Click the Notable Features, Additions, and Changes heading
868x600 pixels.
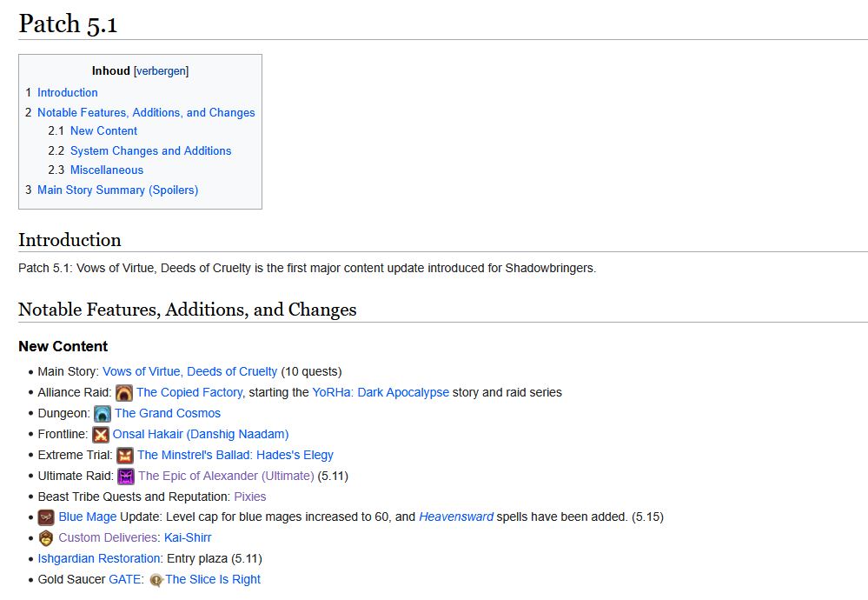[x=187, y=310]
